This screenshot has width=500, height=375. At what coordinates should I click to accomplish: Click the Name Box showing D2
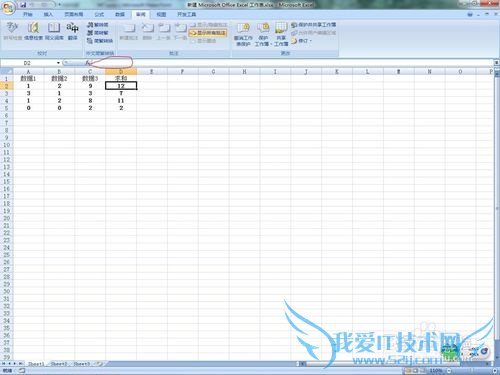click(28, 63)
